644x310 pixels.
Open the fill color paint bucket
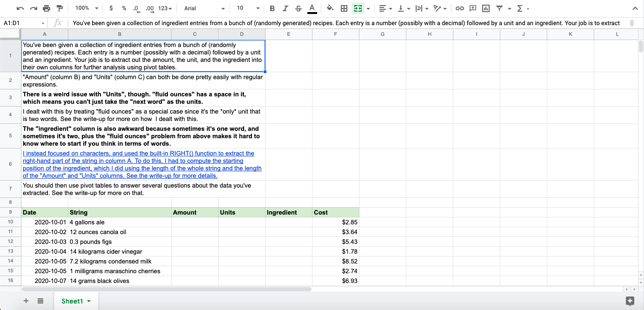click(x=330, y=8)
